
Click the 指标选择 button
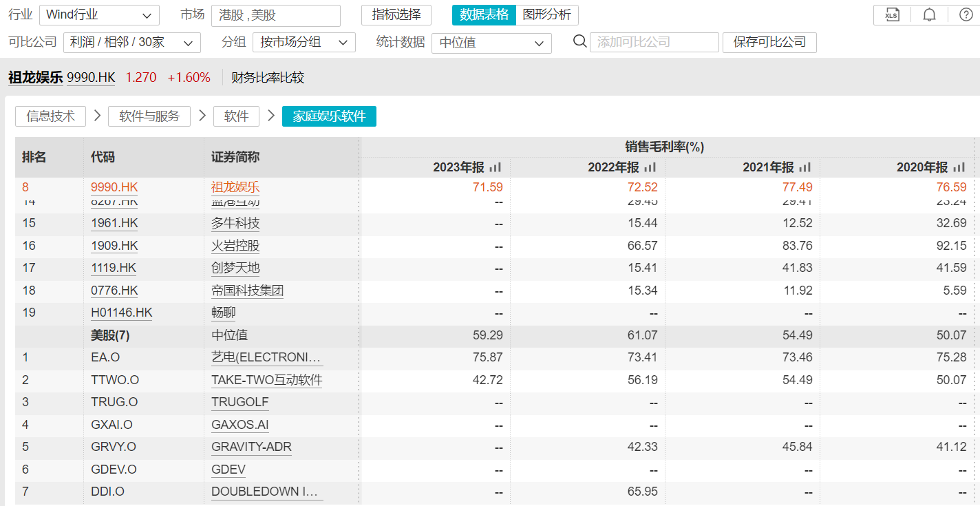click(396, 15)
